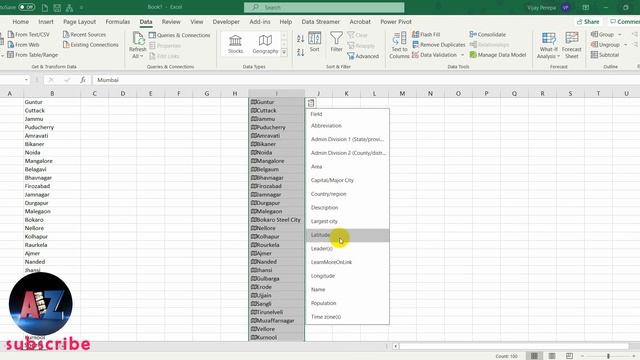Open the Power Pivot tab
This screenshot has width=640, height=360.
click(x=396, y=22)
